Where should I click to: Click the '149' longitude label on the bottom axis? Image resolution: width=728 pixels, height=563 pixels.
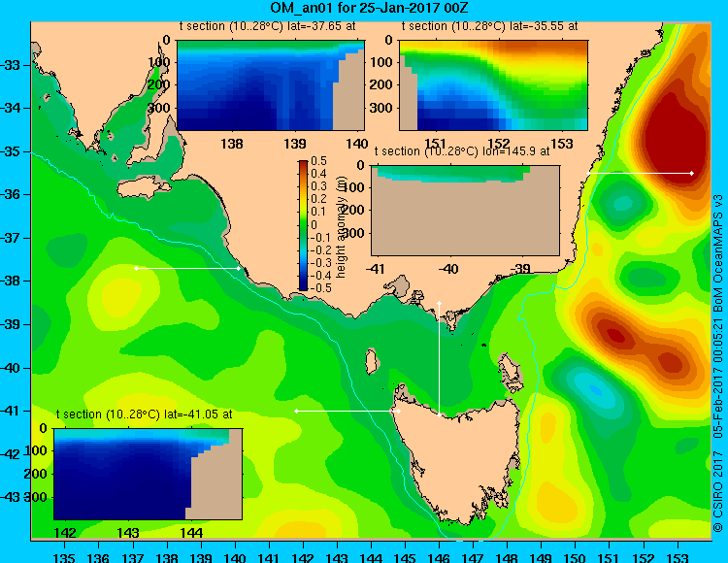tap(542, 558)
